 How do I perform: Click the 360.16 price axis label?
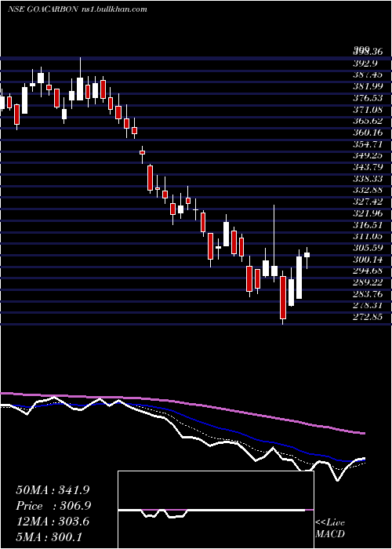367,133
